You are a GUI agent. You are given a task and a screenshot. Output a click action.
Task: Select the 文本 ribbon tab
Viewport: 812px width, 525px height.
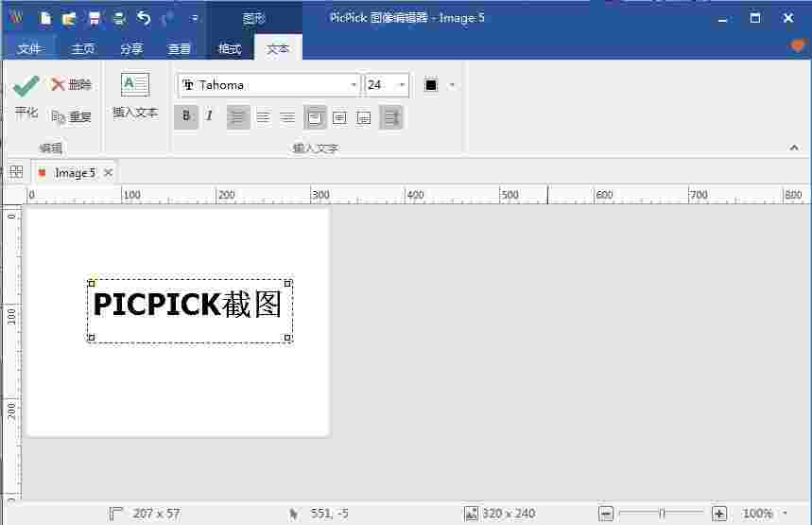(x=278, y=48)
